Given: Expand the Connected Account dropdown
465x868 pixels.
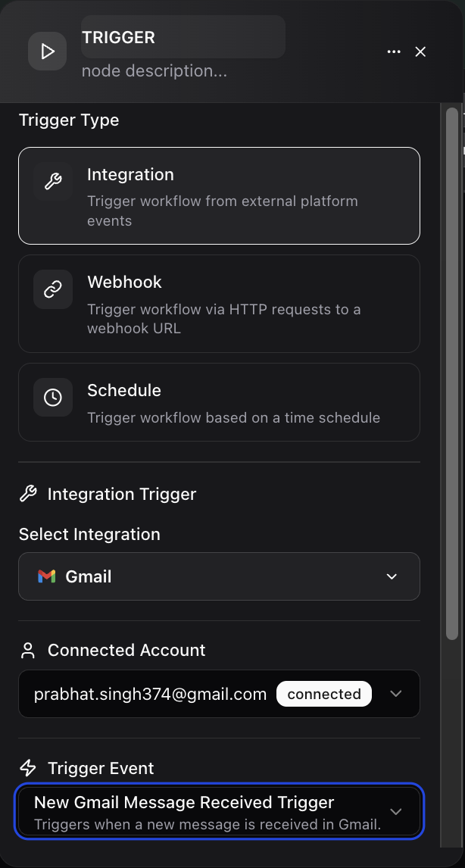Looking at the screenshot, I should tap(396, 693).
